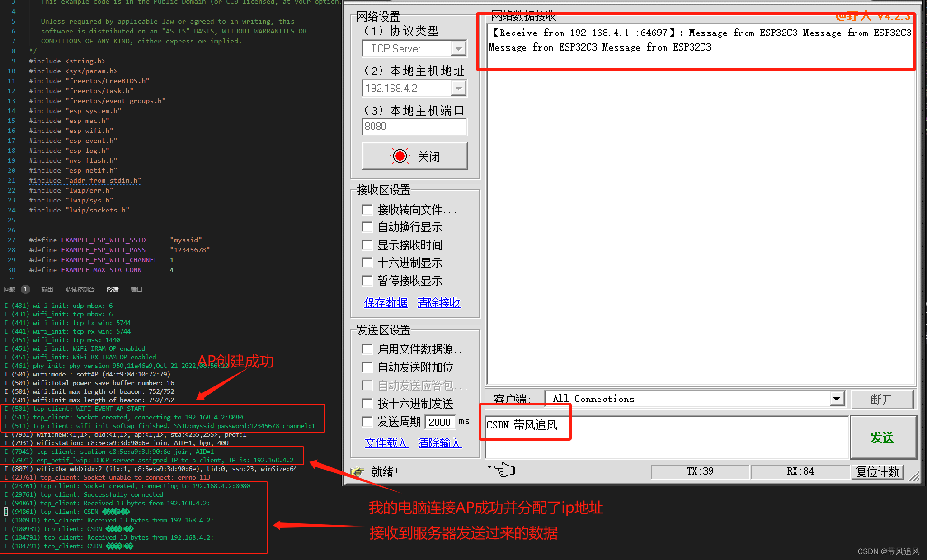Click the status icon next to 就绪!
Image resolution: width=927 pixels, height=560 pixels.
point(358,472)
